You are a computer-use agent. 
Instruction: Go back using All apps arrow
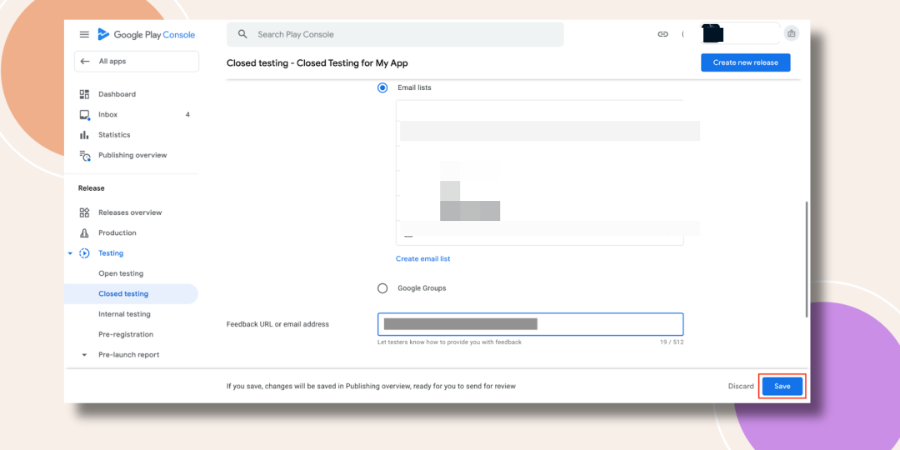pyautogui.click(x=85, y=61)
